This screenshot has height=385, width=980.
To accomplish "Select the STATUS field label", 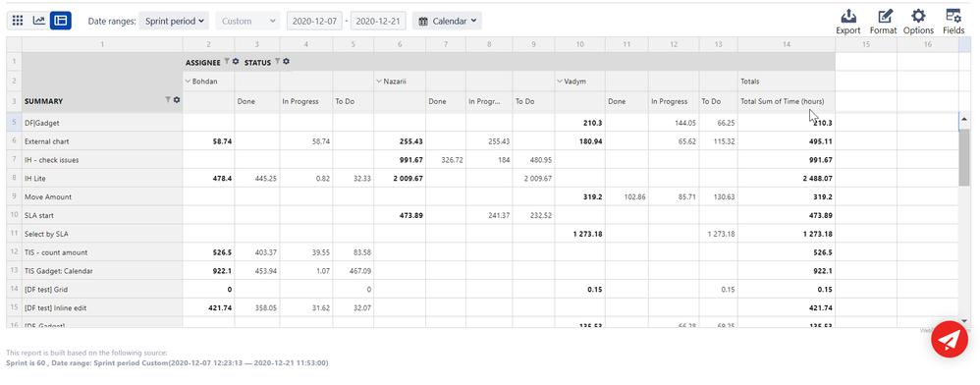I will pos(257,63).
